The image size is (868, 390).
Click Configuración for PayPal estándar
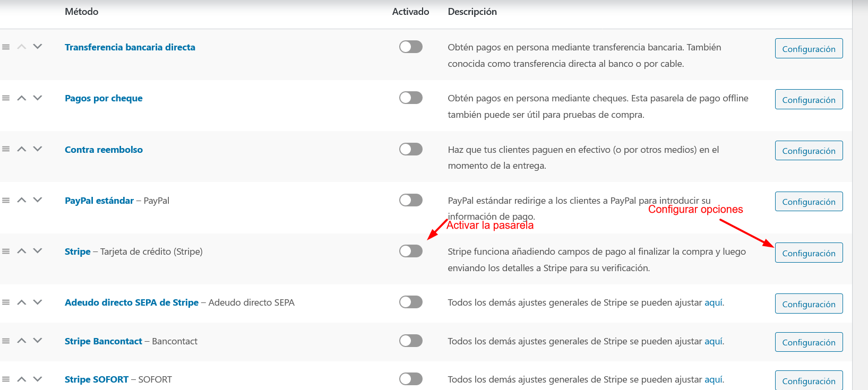809,202
